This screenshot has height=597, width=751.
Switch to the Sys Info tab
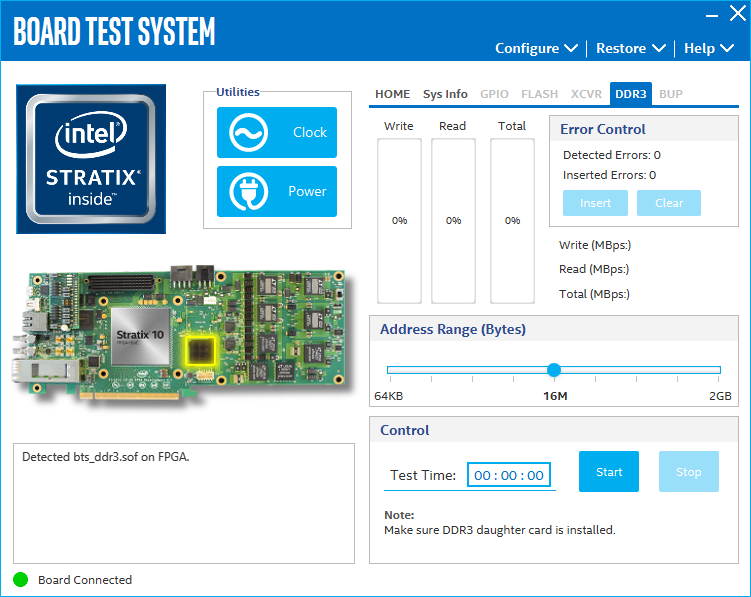pos(445,94)
